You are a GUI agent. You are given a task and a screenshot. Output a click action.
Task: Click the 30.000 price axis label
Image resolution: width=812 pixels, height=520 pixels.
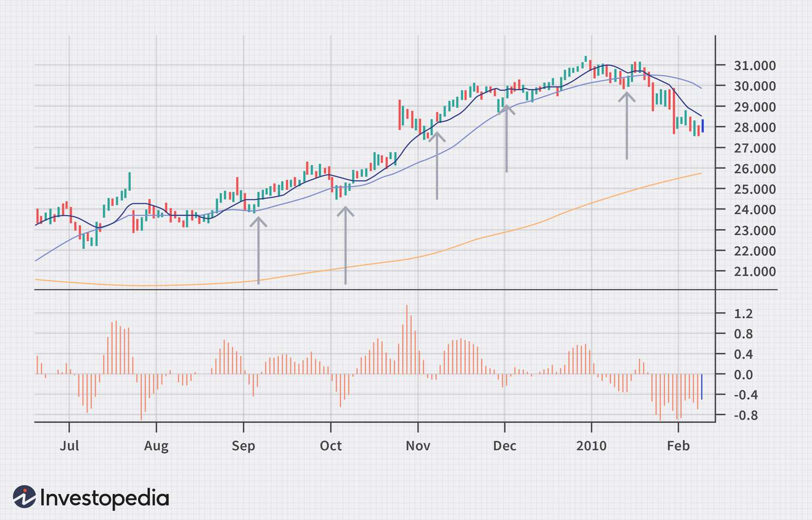(755, 86)
